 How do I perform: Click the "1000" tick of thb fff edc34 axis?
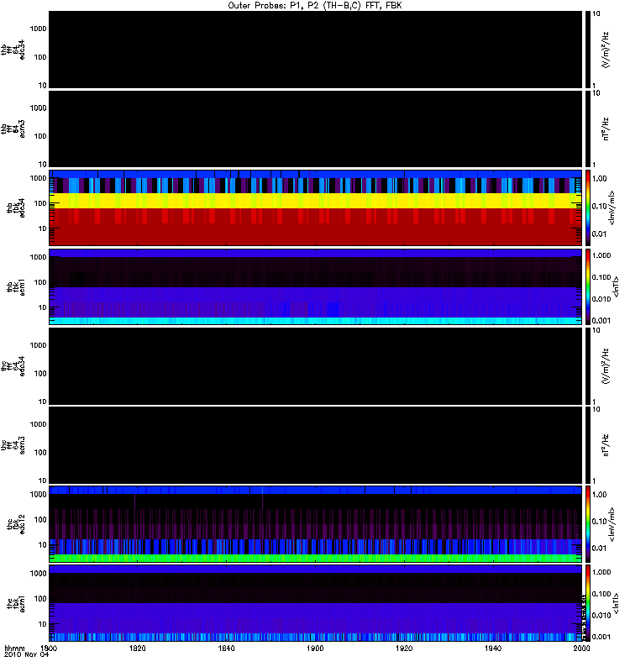pos(38,29)
